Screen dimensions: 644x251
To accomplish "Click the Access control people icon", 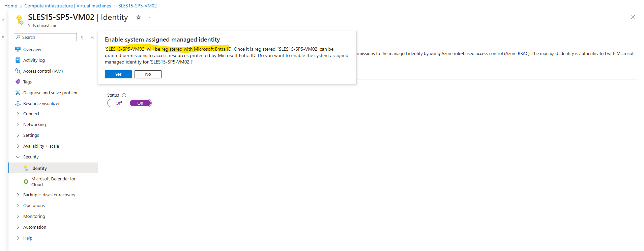I will coord(18,71).
